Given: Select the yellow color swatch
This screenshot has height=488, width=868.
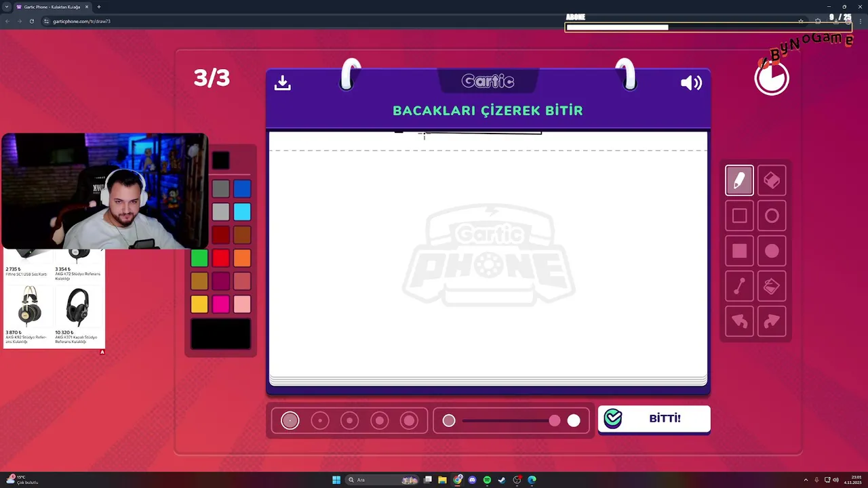Looking at the screenshot, I should point(199,304).
